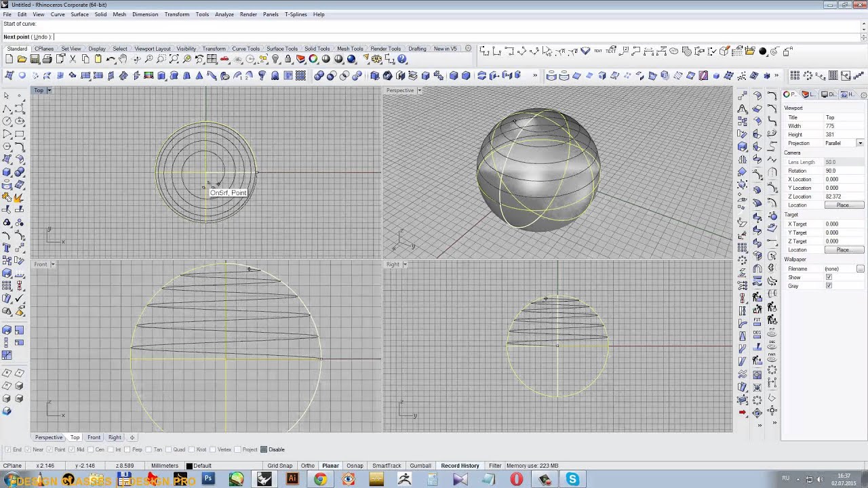Screen dimensions: 868x488
Task: Enable the Cen object snap checkbox
Action: point(92,449)
